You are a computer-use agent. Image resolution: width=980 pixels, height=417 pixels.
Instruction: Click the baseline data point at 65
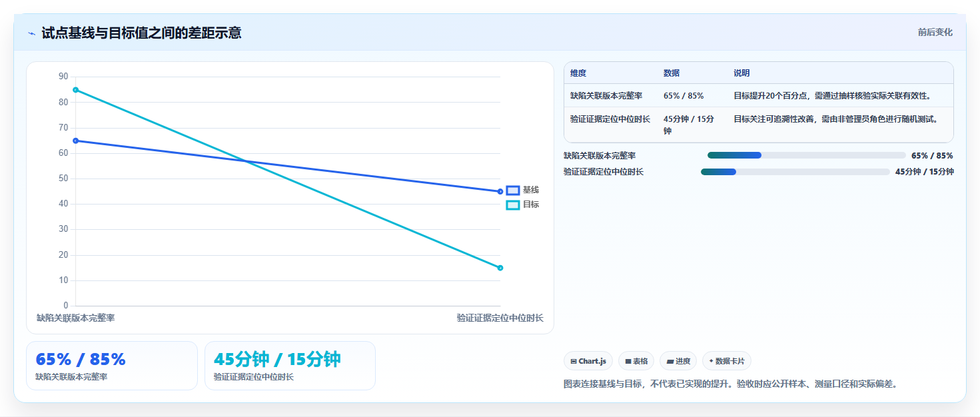coord(76,141)
